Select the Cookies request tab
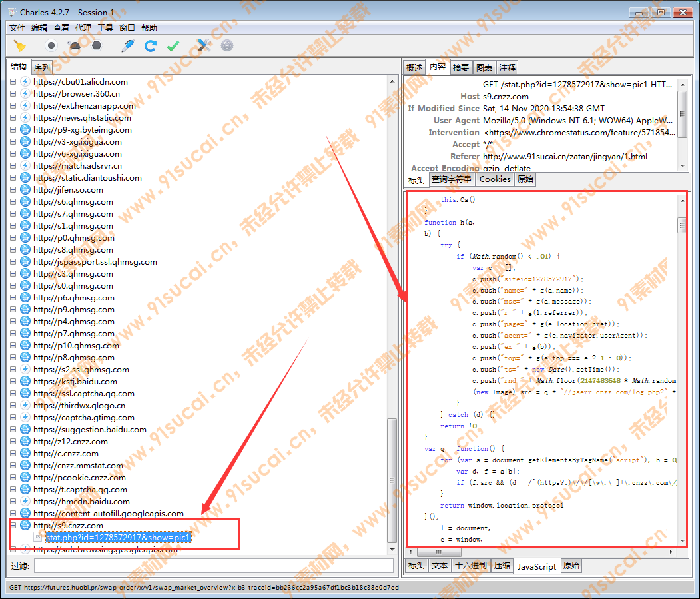Screen dimensions: 700x599 (x=495, y=179)
